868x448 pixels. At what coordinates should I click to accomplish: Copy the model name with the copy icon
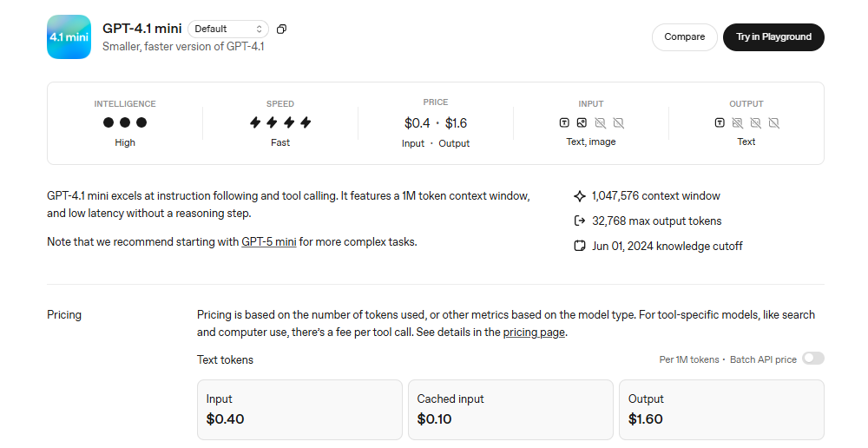(x=281, y=29)
